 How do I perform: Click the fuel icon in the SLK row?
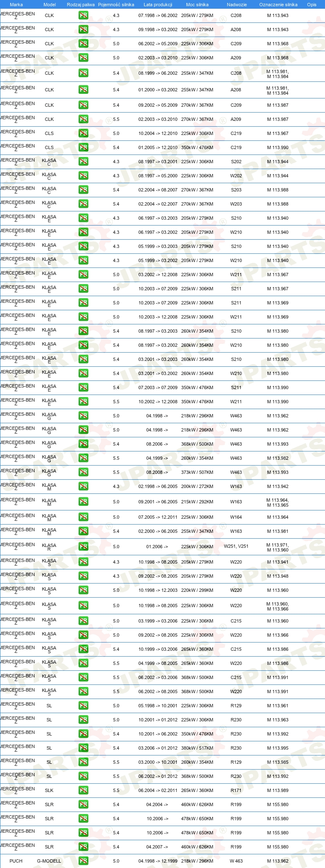click(x=83, y=790)
